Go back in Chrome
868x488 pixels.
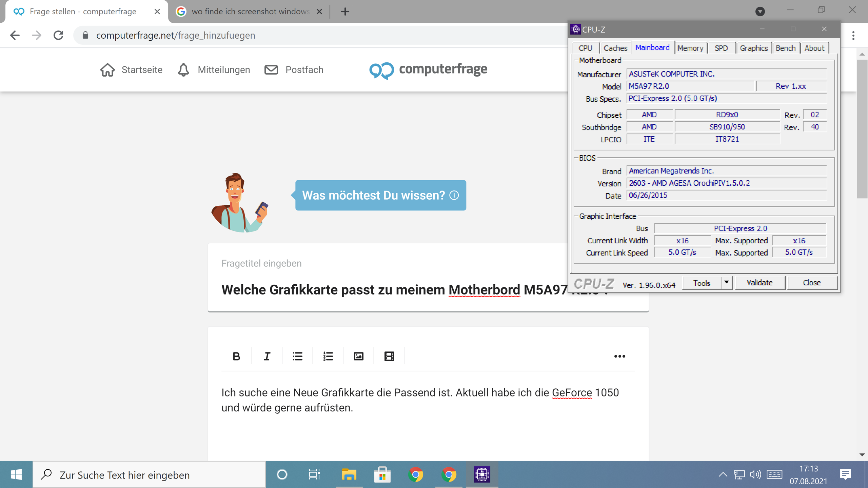coord(15,35)
